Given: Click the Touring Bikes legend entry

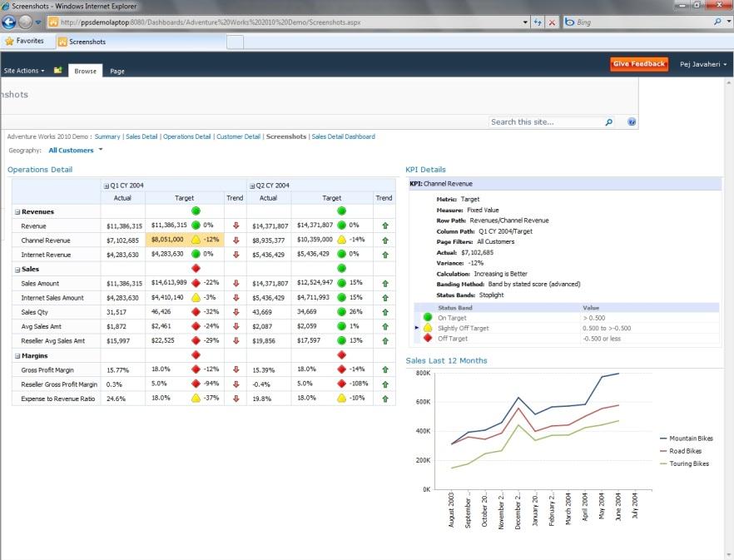Looking at the screenshot, I should [684, 463].
